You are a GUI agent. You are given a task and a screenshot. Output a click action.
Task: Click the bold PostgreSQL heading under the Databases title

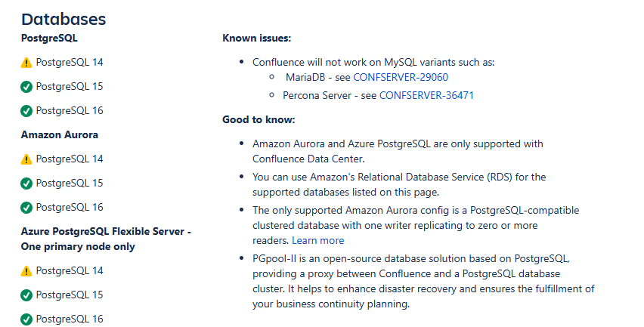pyautogui.click(x=49, y=39)
